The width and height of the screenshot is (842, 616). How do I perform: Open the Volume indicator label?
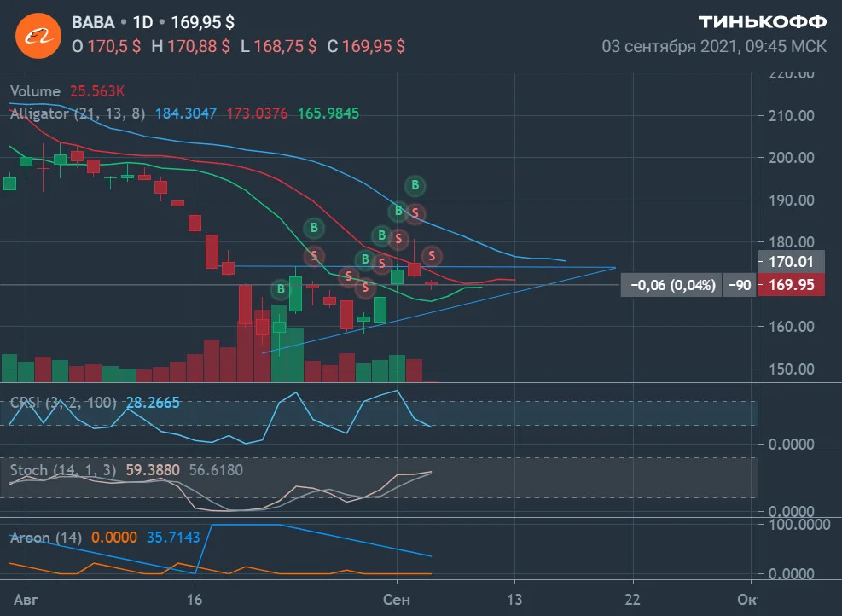coord(35,90)
